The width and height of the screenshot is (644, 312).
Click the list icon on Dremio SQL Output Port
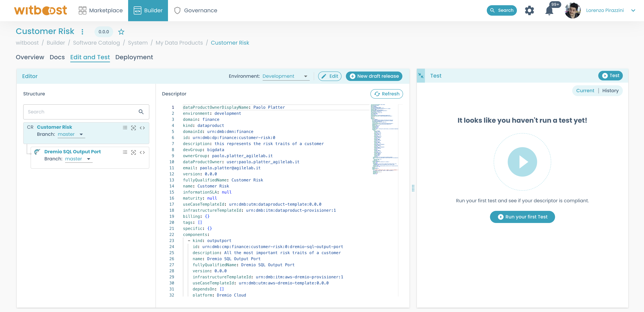coord(125,152)
